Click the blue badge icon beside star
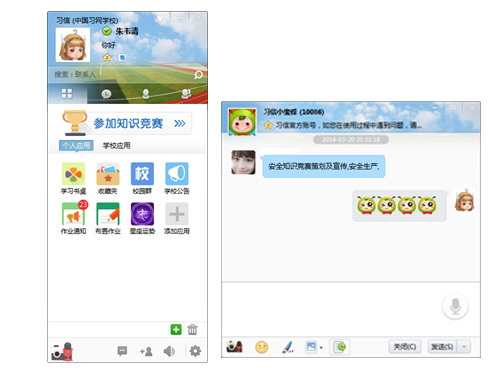Screen dimensions: 500x375 pos(122,58)
